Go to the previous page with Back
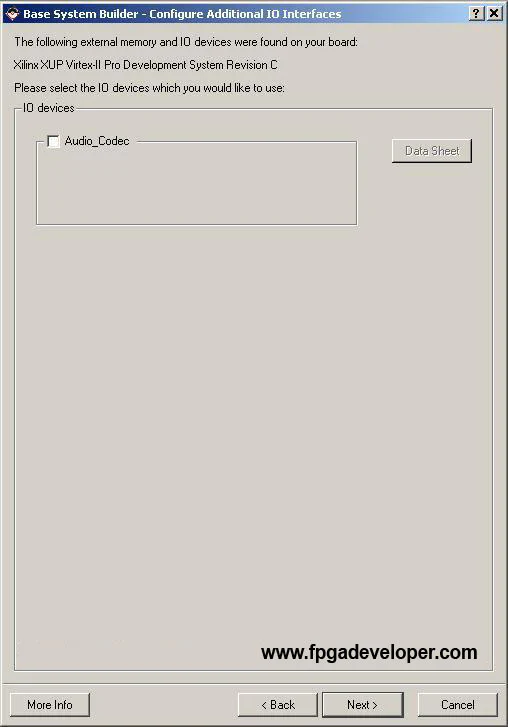Viewport: 508px width, 727px height. tap(278, 705)
